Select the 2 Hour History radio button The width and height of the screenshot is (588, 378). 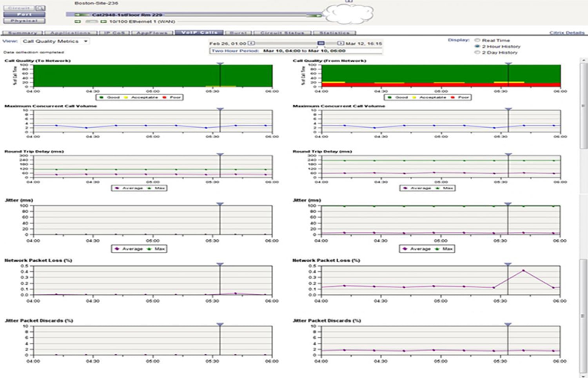pyautogui.click(x=477, y=46)
